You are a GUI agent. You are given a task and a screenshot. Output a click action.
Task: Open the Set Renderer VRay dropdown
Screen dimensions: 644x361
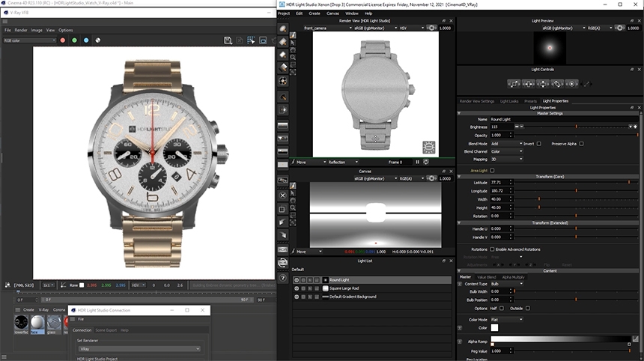(x=139, y=349)
